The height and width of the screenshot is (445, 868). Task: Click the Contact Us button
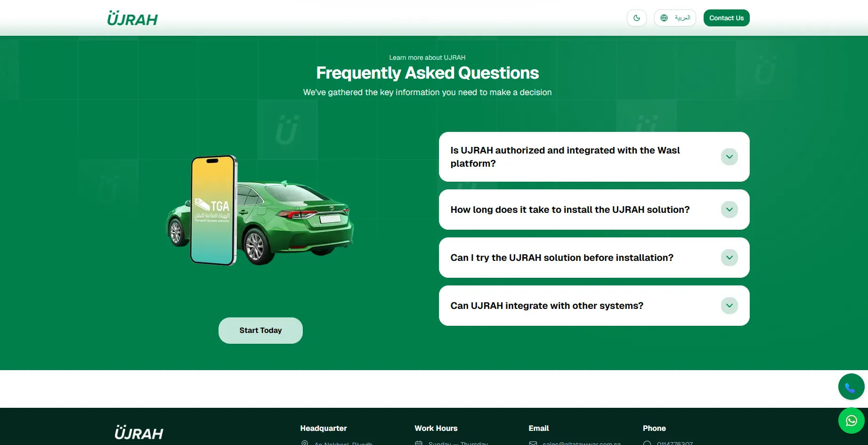pos(726,18)
